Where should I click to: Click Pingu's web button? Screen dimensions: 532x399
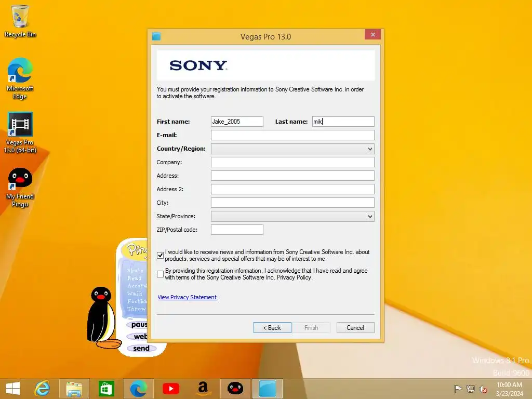137,337
